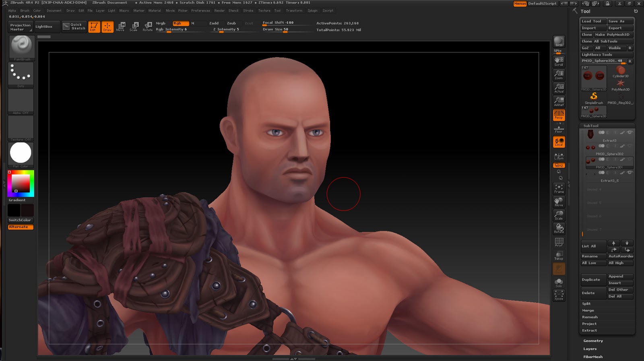644x361 pixels.
Task: Select the Zoom canvas icon
Action: [x=559, y=74]
